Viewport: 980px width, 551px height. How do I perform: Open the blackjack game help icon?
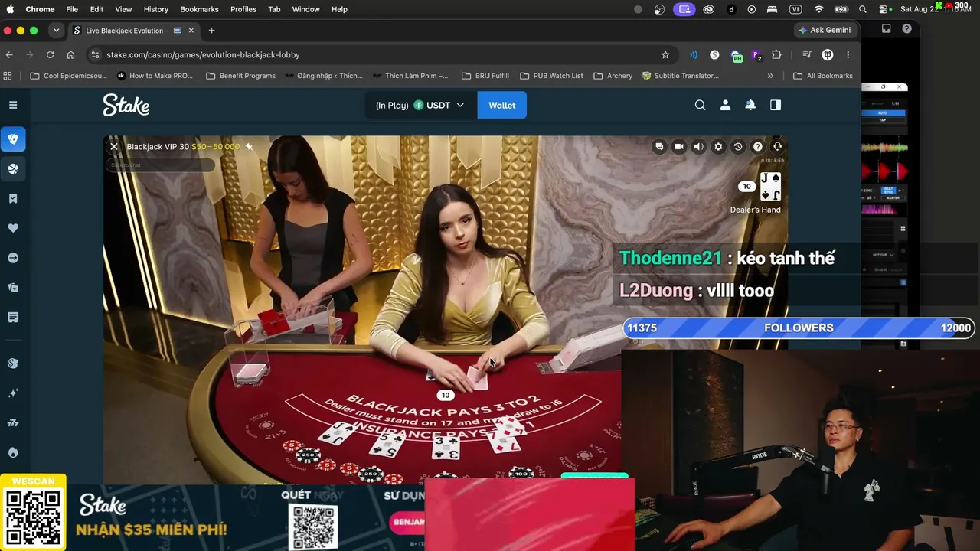point(758,147)
